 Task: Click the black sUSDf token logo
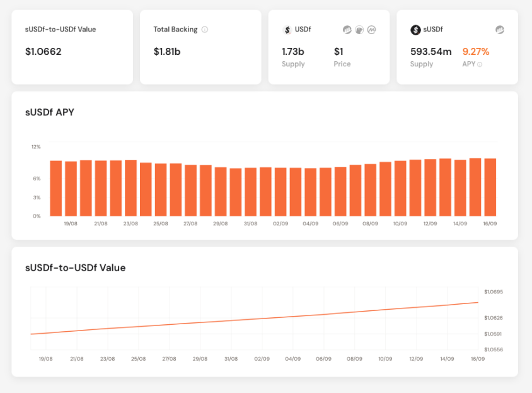(415, 30)
